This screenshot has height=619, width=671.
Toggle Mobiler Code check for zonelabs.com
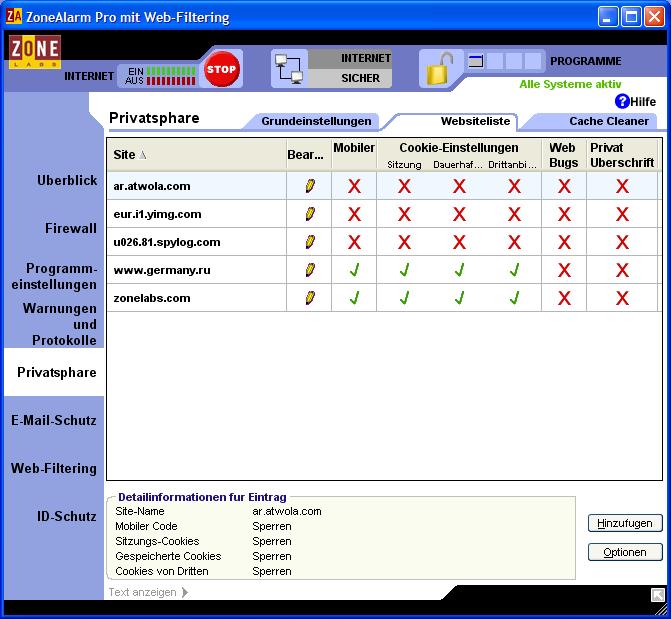(x=354, y=298)
